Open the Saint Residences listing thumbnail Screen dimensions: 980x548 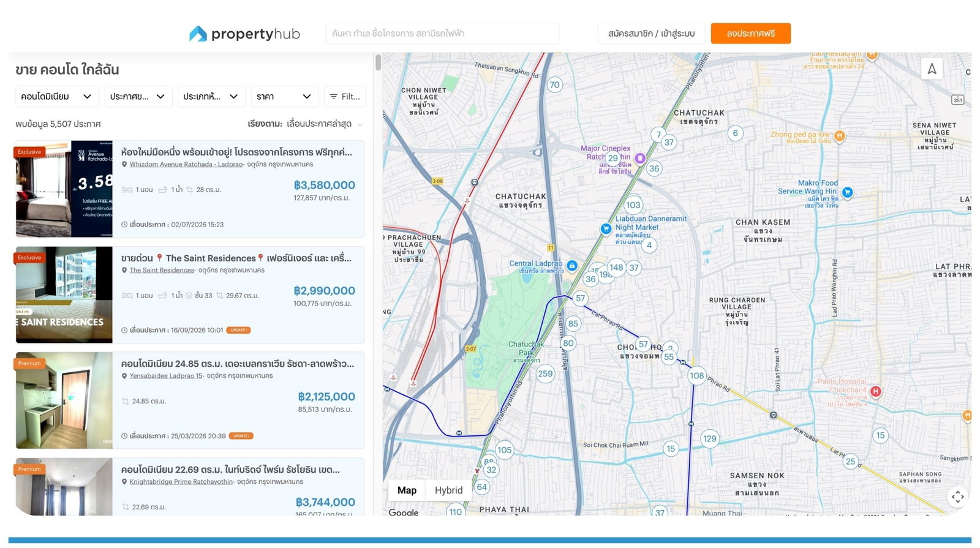click(64, 295)
